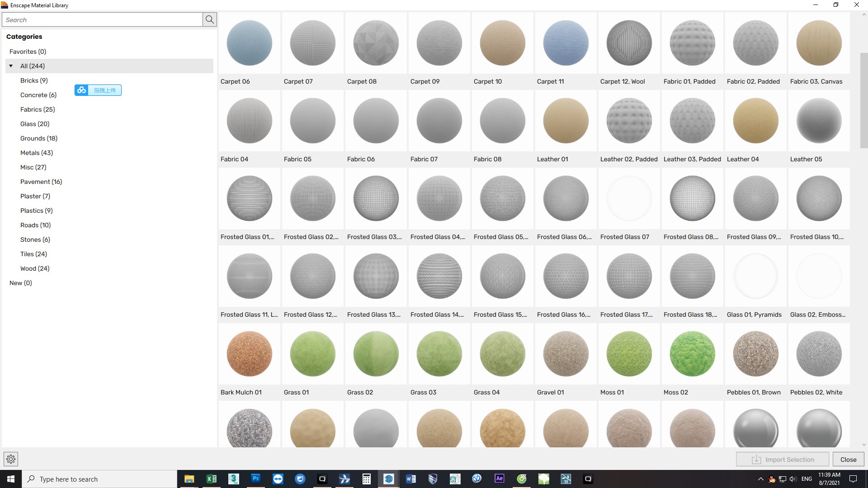Click the search magnifier icon
Image resolution: width=868 pixels, height=488 pixels.
[x=209, y=19]
